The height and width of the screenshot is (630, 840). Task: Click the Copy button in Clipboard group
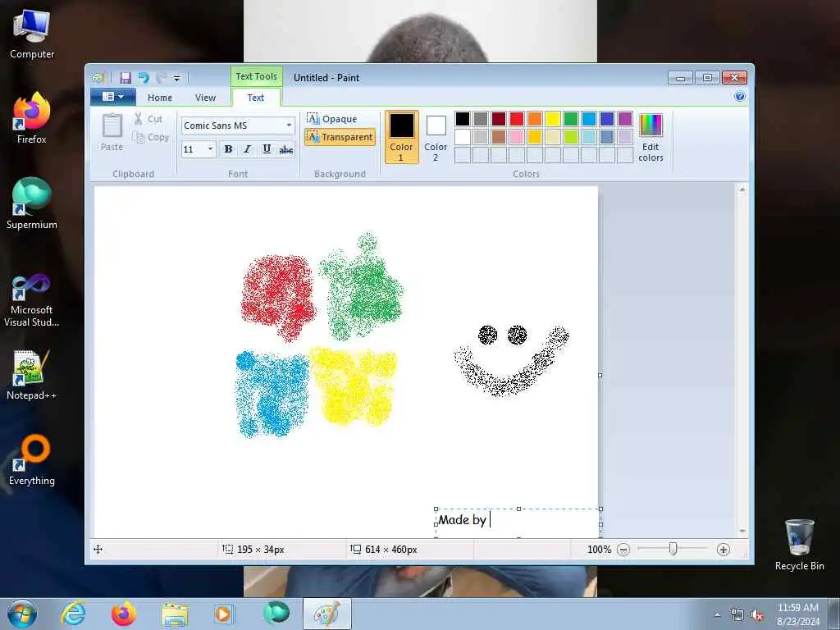tap(151, 137)
